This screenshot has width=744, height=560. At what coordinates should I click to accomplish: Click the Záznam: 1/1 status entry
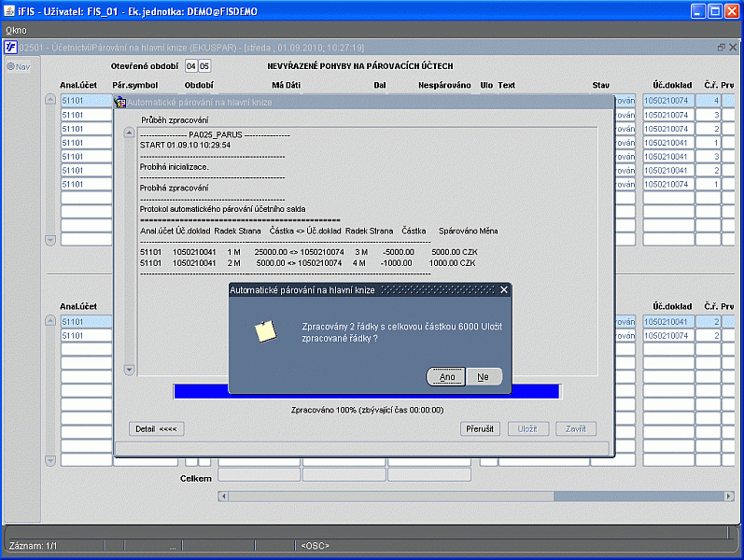[x=34, y=546]
